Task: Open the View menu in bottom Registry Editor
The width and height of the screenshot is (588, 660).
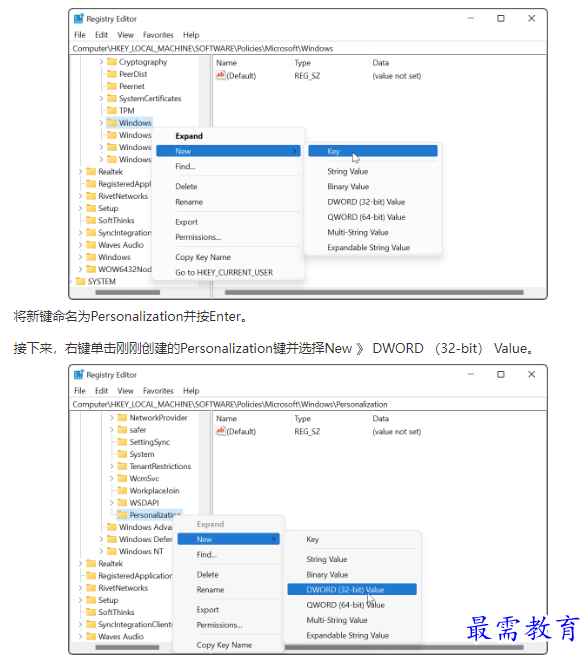Action: coord(125,391)
